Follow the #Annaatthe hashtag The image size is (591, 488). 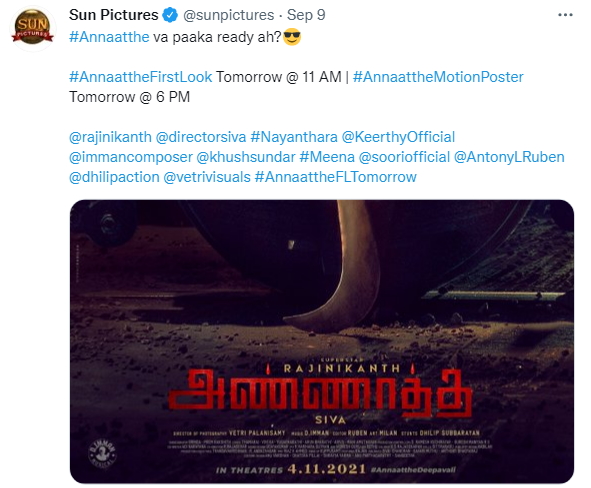[109, 37]
